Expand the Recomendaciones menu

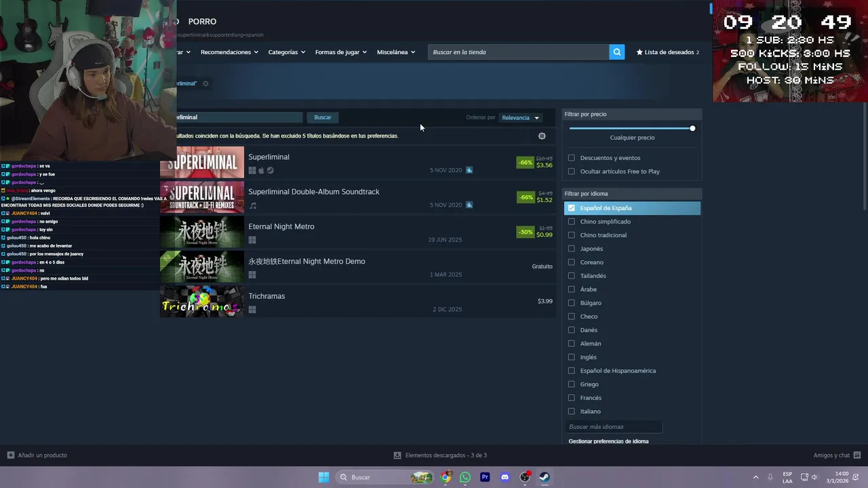coord(229,52)
